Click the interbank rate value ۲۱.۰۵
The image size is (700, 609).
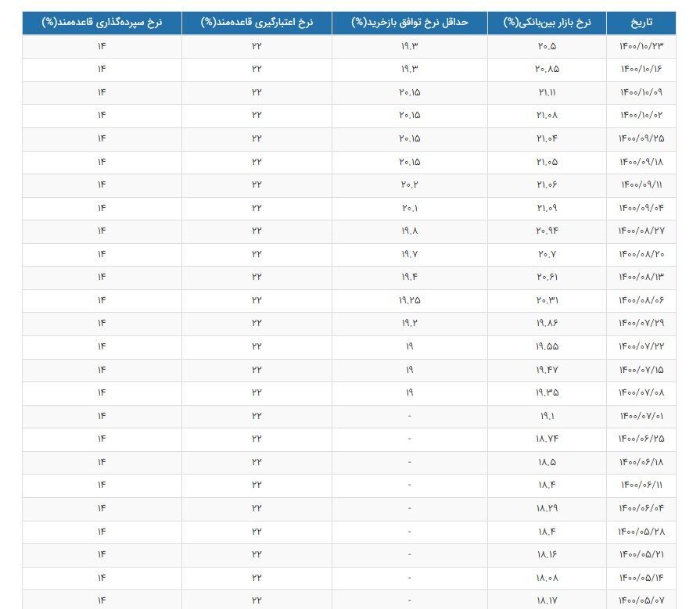pyautogui.click(x=547, y=162)
